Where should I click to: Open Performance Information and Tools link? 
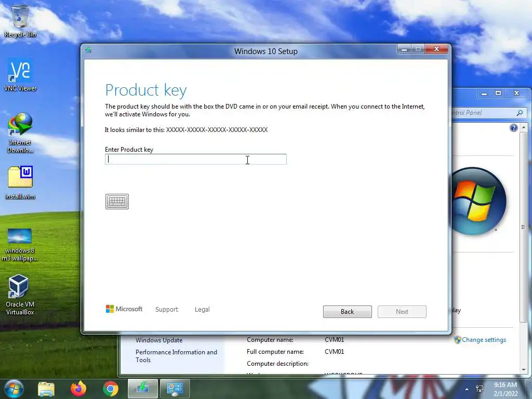176,356
